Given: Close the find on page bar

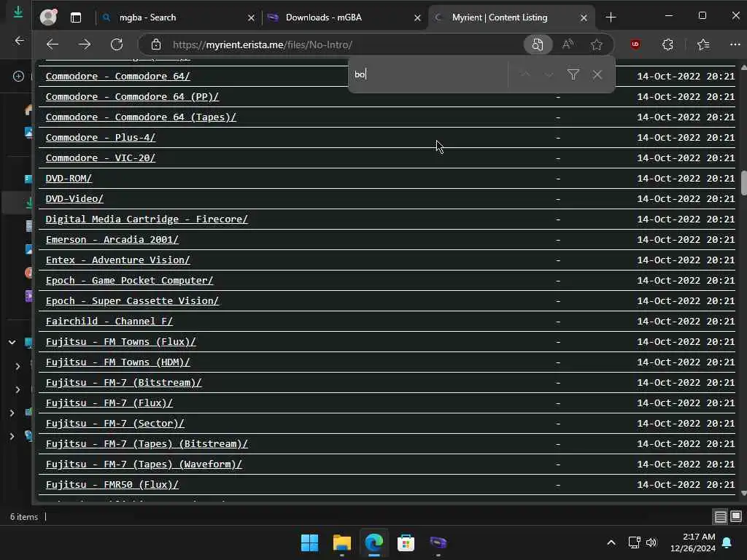Looking at the screenshot, I should (597, 75).
